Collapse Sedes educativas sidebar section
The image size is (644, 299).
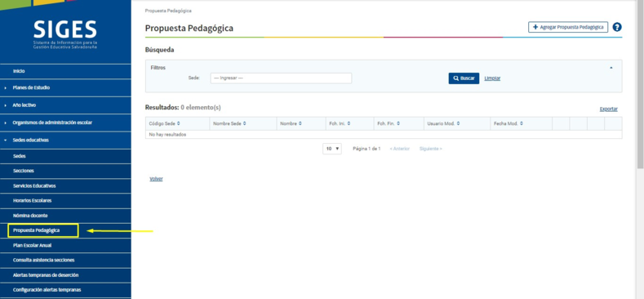point(65,141)
